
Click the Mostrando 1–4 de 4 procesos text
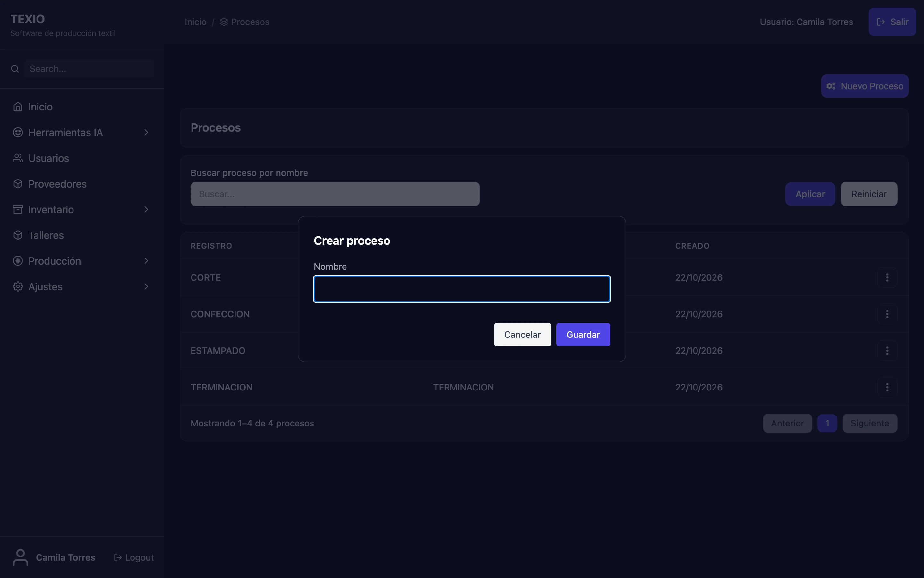[x=252, y=423]
